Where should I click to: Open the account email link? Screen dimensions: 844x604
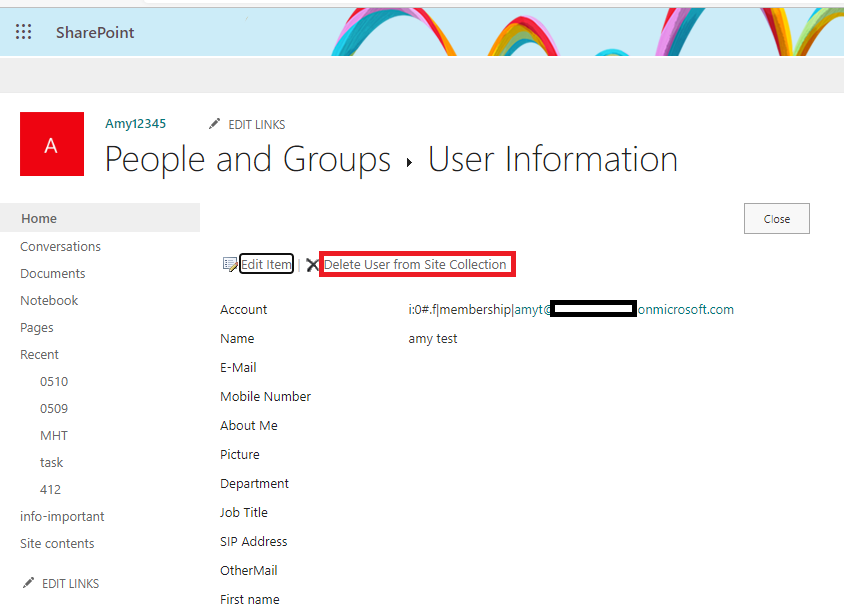(x=624, y=310)
